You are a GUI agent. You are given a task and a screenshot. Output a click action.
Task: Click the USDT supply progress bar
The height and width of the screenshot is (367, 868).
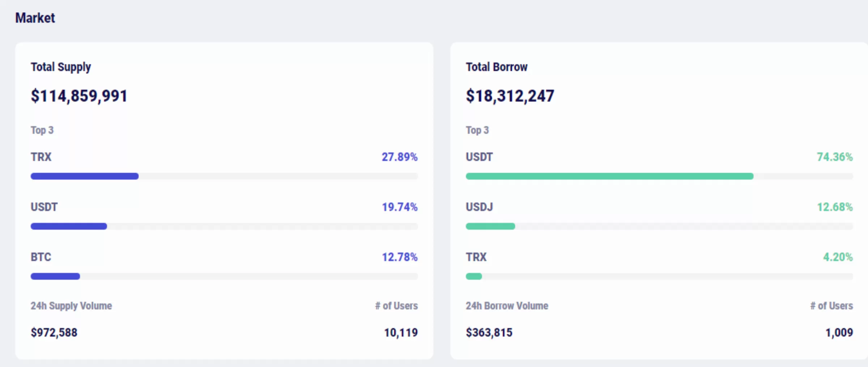224,226
